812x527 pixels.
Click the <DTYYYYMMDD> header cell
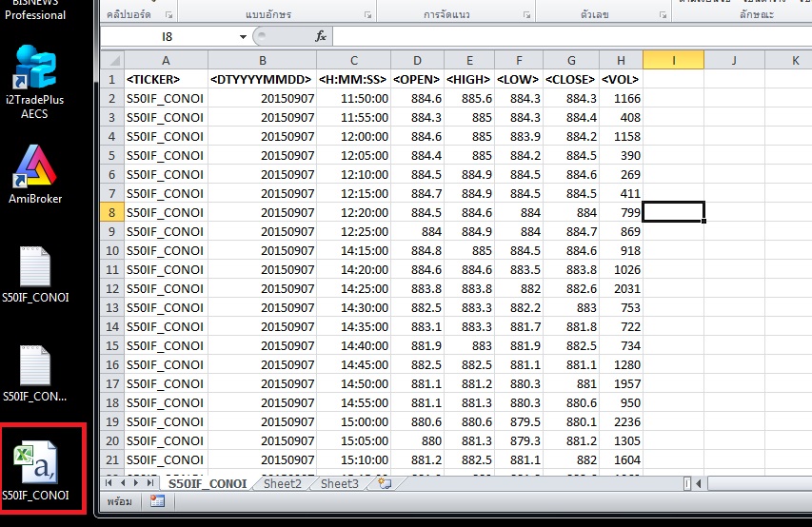tap(263, 79)
